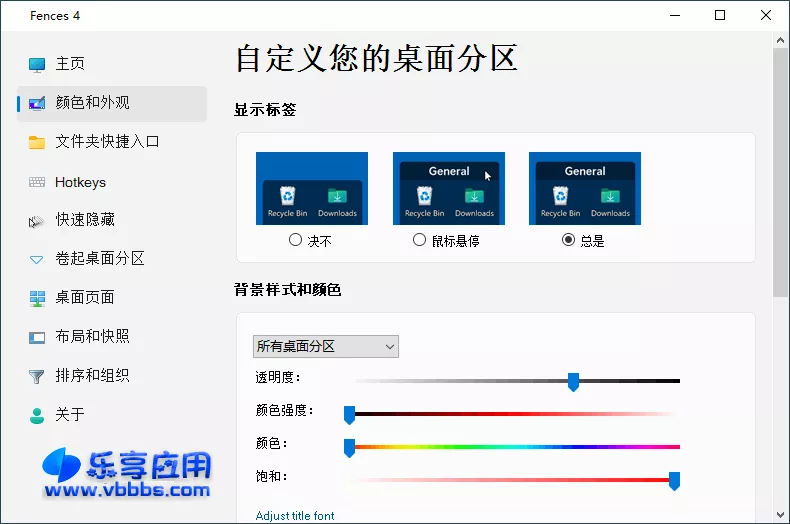Click the vertical scrollbar thumb

(x=780, y=172)
